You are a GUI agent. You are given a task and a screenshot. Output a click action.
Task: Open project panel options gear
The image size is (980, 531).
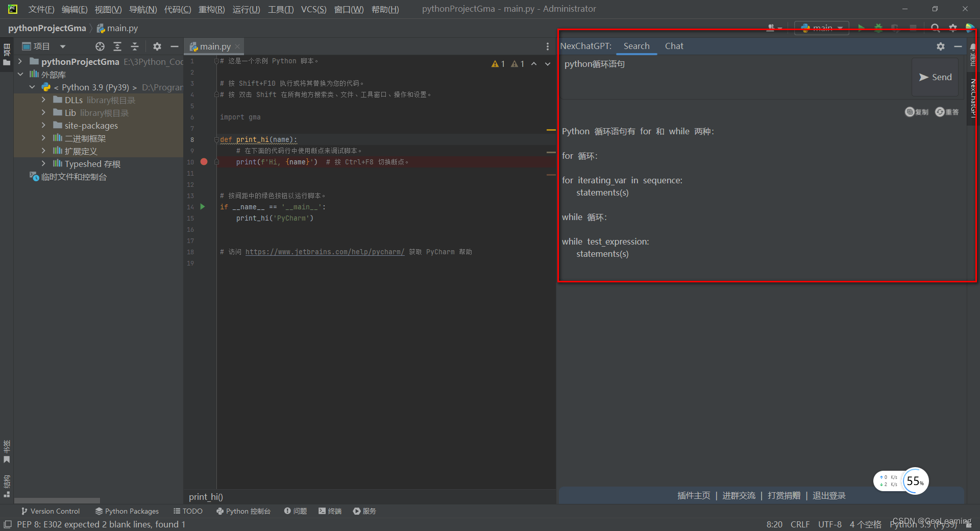pos(157,46)
